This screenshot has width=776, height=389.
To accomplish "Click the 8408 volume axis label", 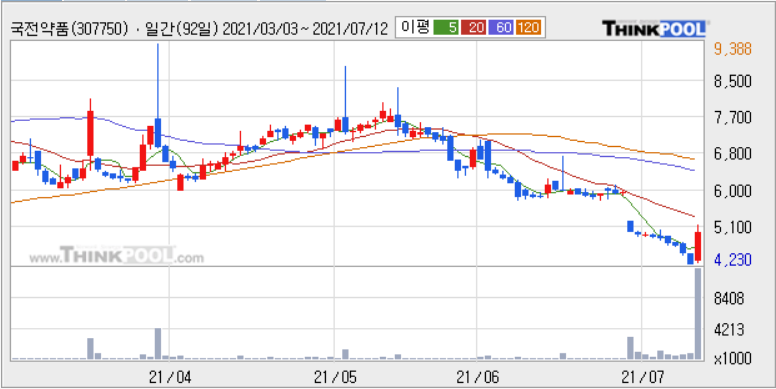I will click(x=730, y=298).
